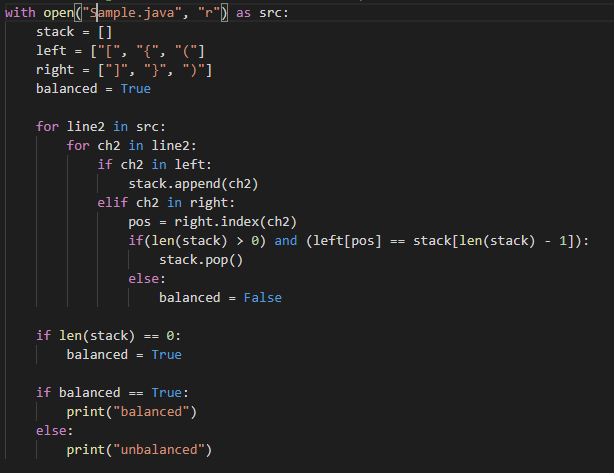Click 'append' in stack.append(ch2)
This screenshot has width=614, height=473.
coord(197,184)
